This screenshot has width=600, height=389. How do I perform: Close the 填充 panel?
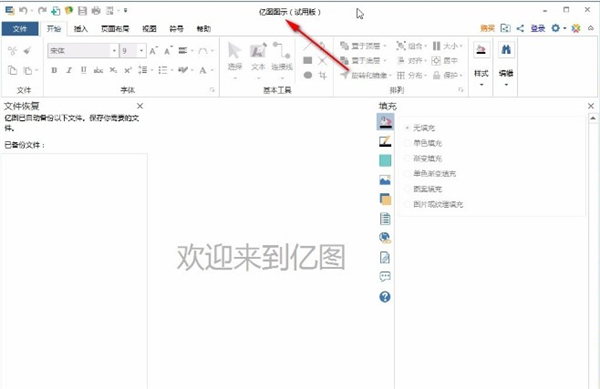[591, 106]
